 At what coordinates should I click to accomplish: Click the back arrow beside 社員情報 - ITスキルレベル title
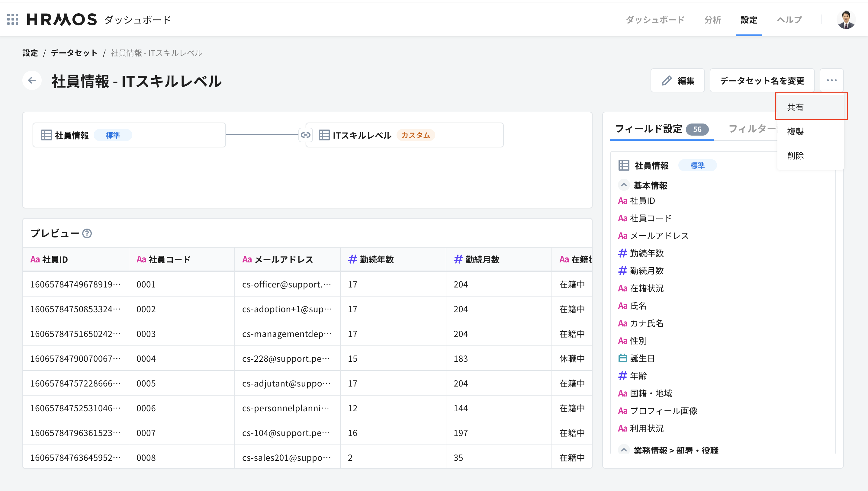point(32,80)
